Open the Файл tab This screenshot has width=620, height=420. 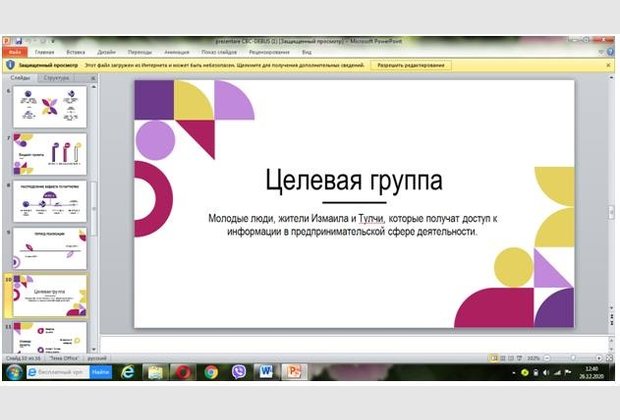pos(13,50)
